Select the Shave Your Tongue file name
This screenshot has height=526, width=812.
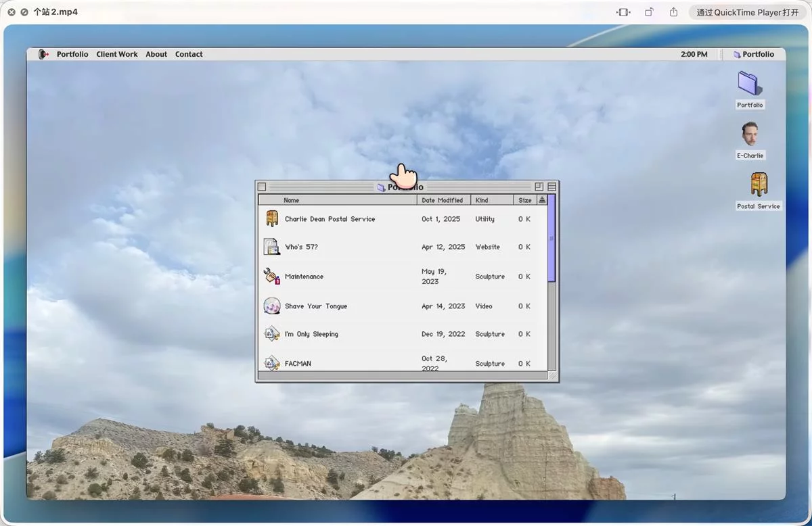pyautogui.click(x=316, y=306)
